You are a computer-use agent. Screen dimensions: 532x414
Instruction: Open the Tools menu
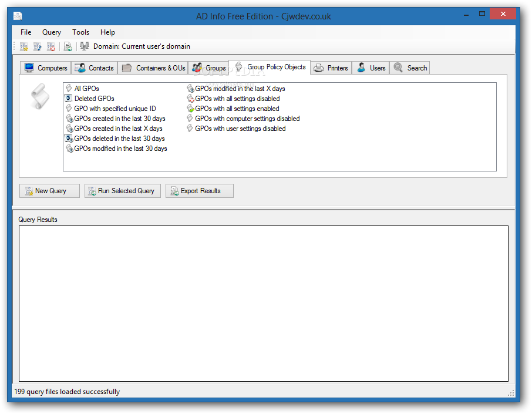click(x=81, y=32)
